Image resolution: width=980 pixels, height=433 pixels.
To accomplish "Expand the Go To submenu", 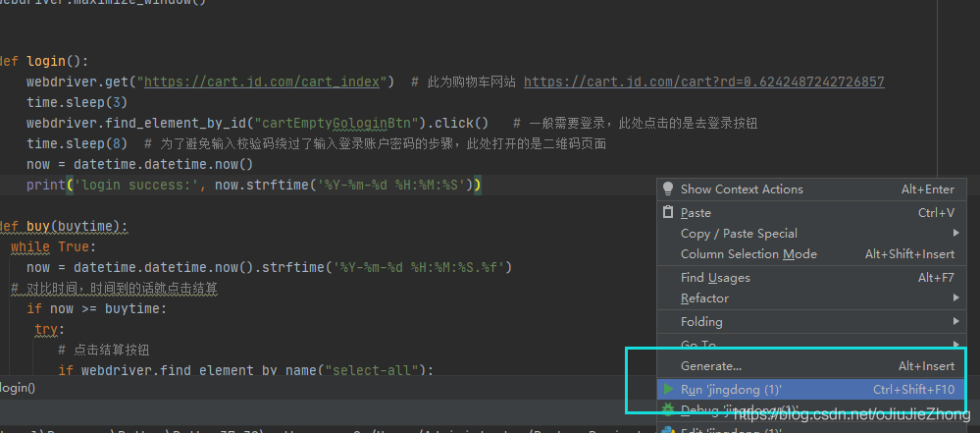I will (698, 345).
